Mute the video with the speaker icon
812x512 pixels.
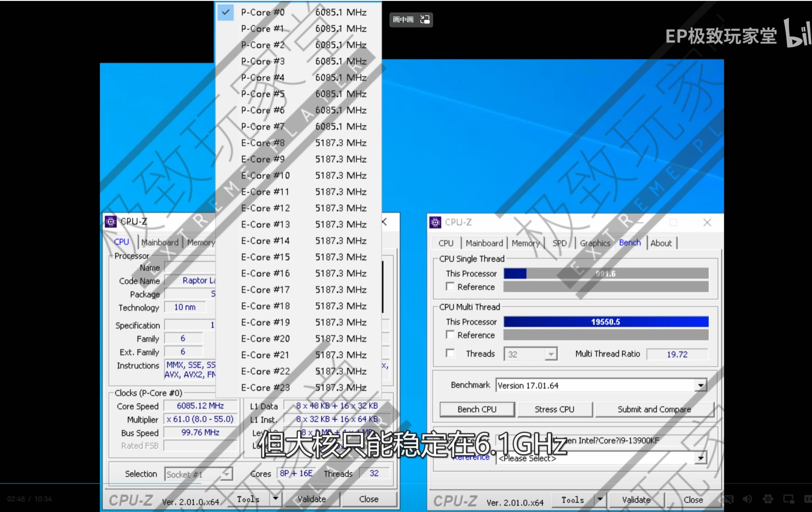click(x=748, y=499)
